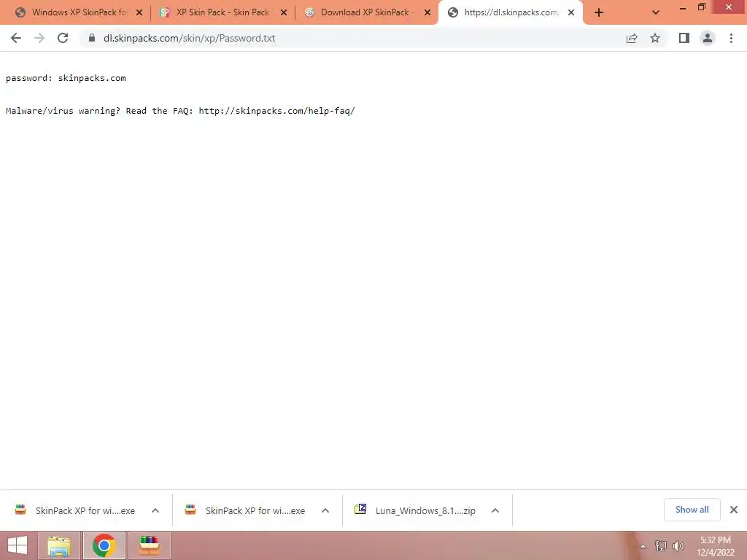This screenshot has width=747, height=560.
Task: Minimize the Chrome window
Action: point(682,7)
